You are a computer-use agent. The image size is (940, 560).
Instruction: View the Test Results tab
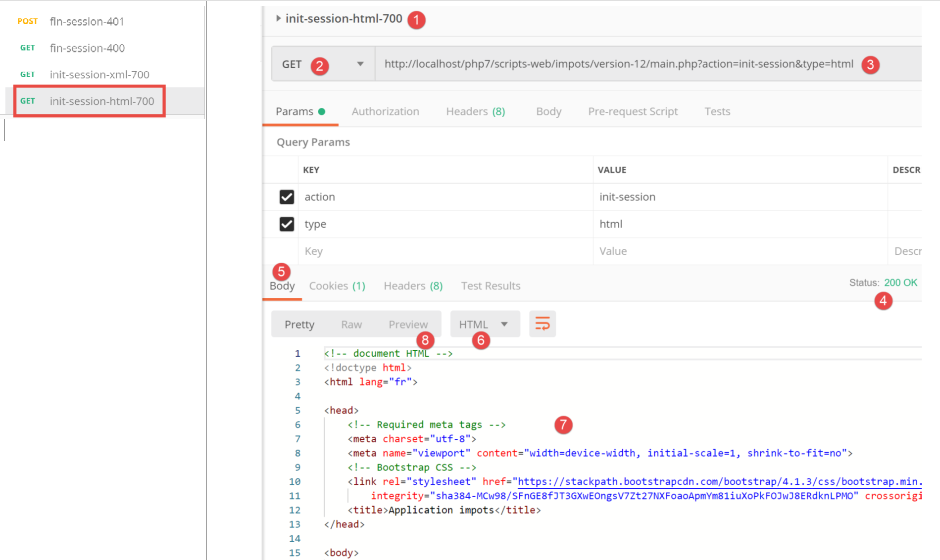click(491, 286)
